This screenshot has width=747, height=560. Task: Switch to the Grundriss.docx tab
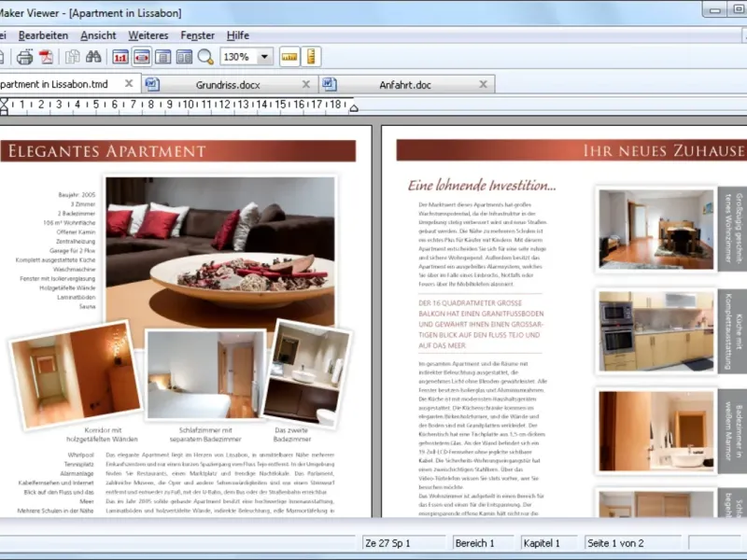point(228,85)
